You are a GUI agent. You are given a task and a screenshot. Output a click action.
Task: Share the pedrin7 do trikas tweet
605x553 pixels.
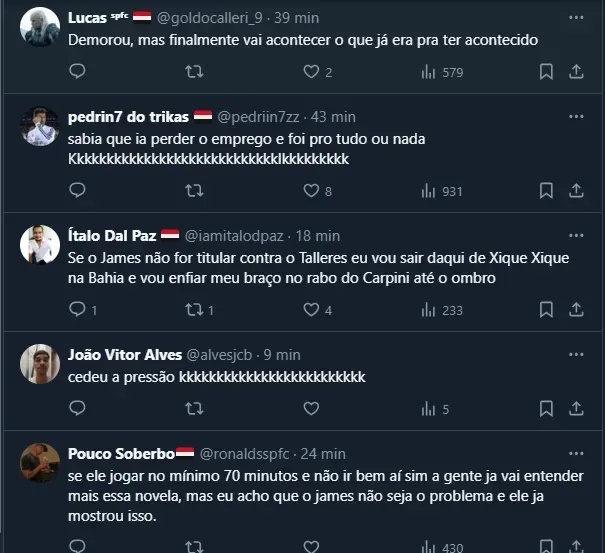[x=577, y=191]
